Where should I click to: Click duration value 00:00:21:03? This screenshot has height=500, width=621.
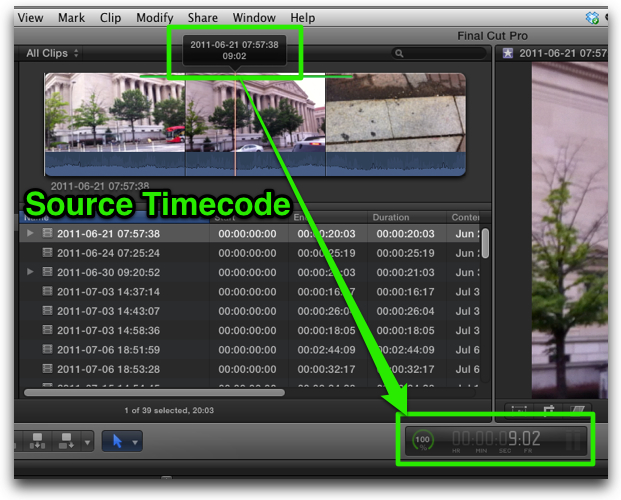(x=405, y=272)
